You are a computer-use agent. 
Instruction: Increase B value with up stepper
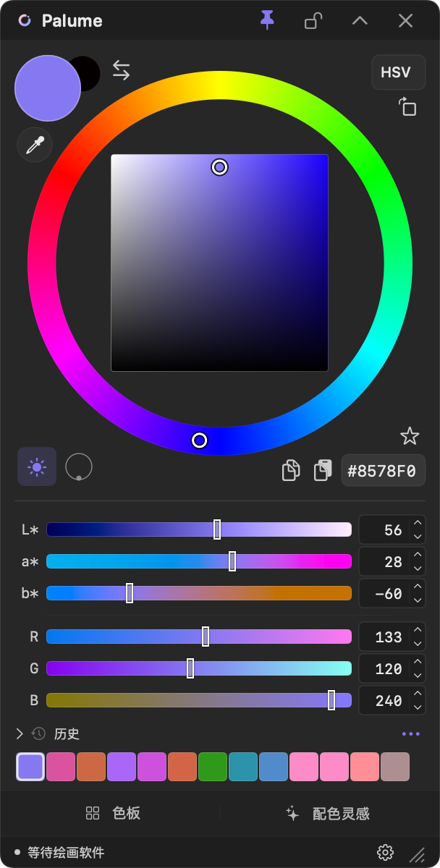click(x=418, y=694)
